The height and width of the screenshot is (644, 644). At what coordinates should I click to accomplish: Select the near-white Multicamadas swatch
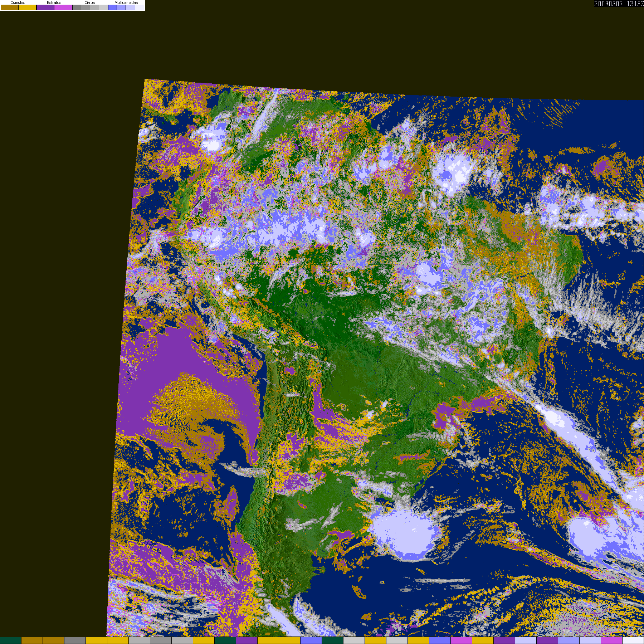tap(140, 7)
